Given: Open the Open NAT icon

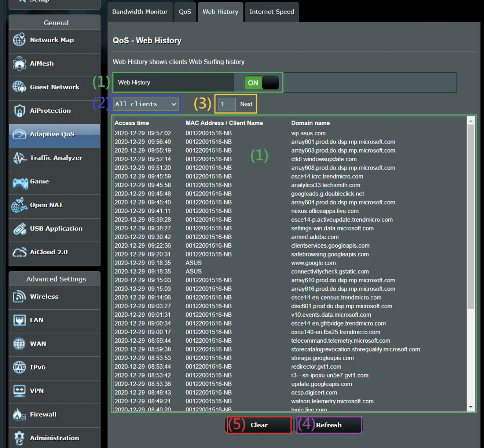Looking at the screenshot, I should [x=19, y=205].
